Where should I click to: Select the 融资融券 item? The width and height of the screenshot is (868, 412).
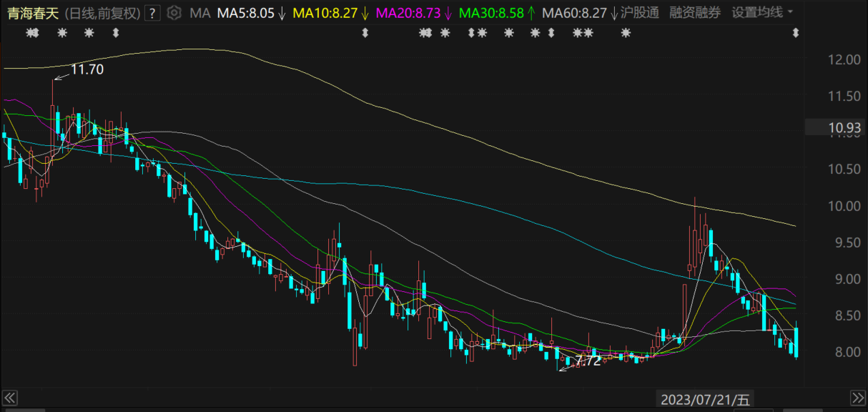695,13
